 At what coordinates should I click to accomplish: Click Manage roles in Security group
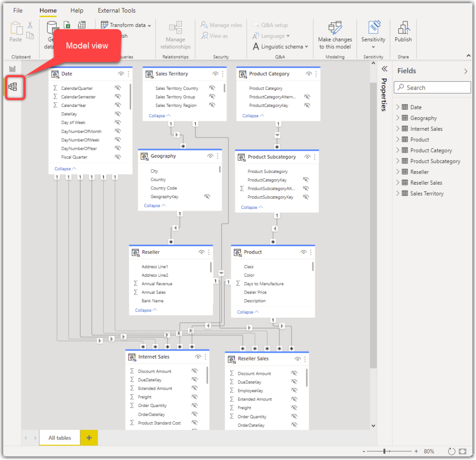pos(221,25)
